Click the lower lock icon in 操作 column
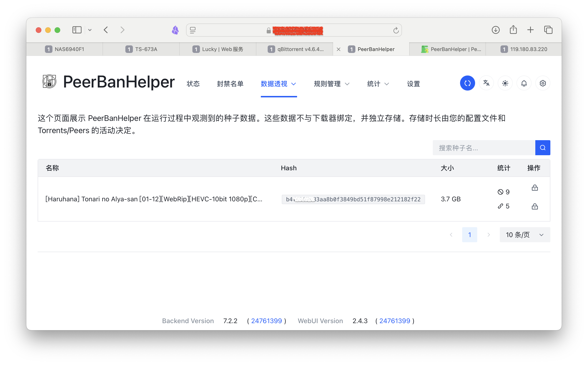This screenshot has width=588, height=365. [x=535, y=206]
